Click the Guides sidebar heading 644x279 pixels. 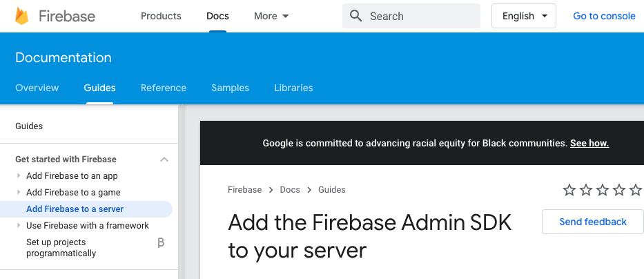(29, 126)
